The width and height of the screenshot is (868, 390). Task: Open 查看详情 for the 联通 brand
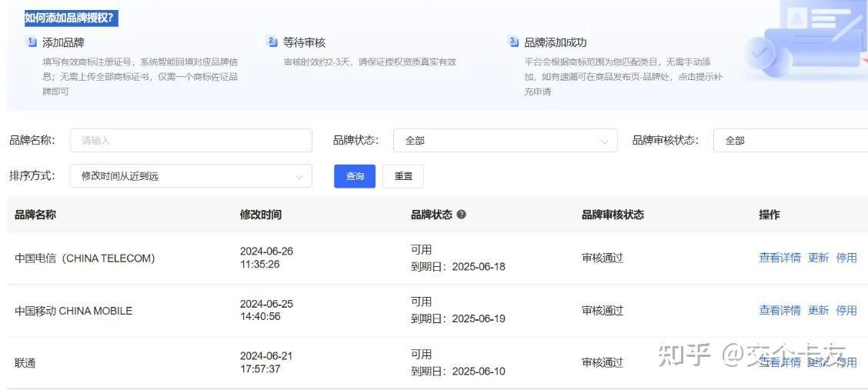point(780,363)
